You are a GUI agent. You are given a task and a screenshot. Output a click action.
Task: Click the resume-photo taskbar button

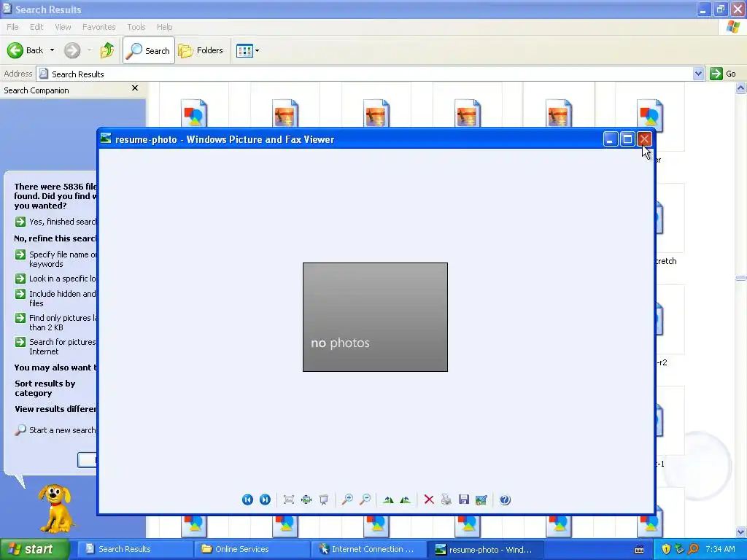pyautogui.click(x=485, y=549)
